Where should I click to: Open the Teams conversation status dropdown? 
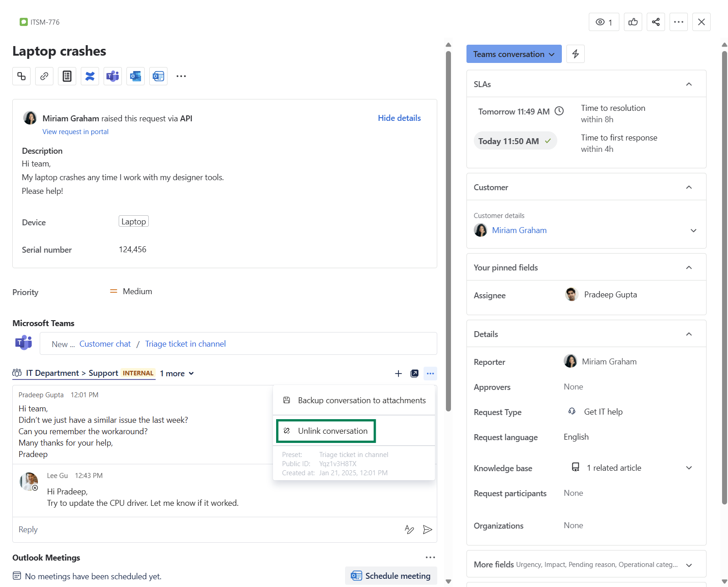513,54
